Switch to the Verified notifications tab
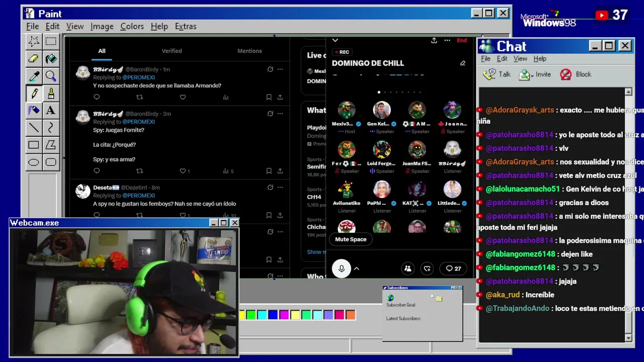Screen dimensions: 644x362 [x=172, y=51]
